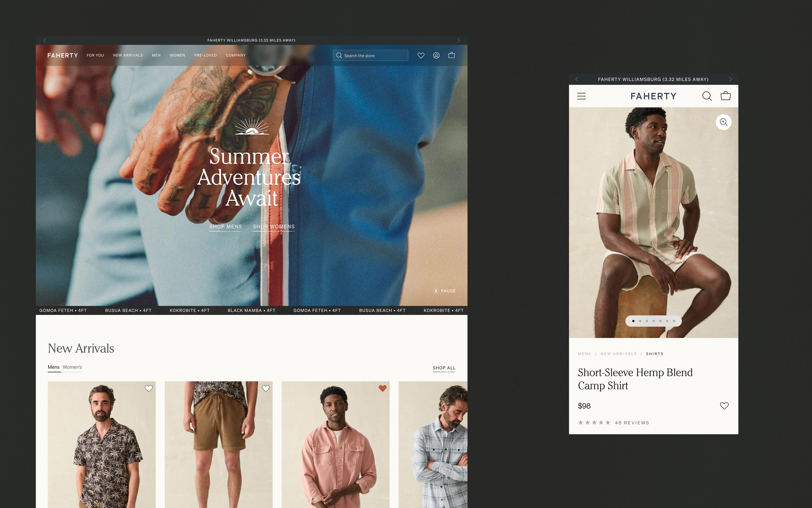Open the Mens breadcrumb on mobile
Image resolution: width=812 pixels, height=508 pixels.
pos(585,354)
